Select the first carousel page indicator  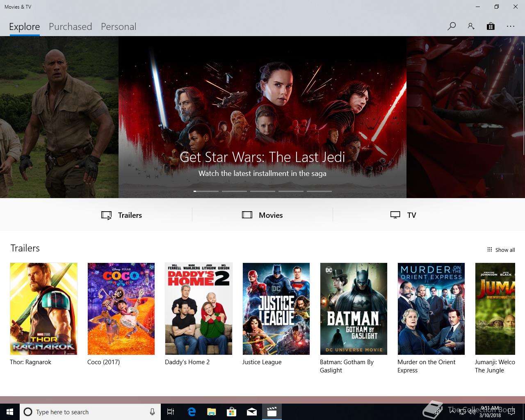tap(206, 191)
